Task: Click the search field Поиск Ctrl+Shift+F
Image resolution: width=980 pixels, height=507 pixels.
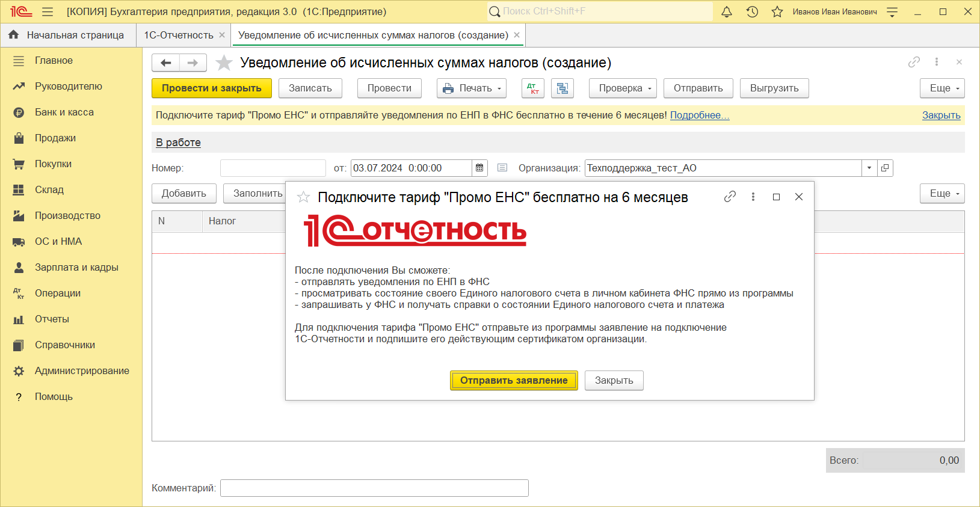Action: pos(600,11)
